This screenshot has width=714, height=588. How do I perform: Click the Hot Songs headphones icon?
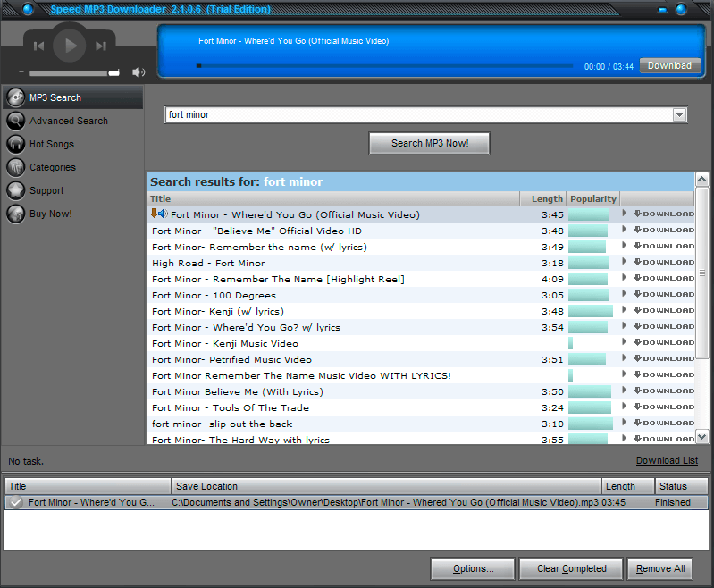point(16,144)
